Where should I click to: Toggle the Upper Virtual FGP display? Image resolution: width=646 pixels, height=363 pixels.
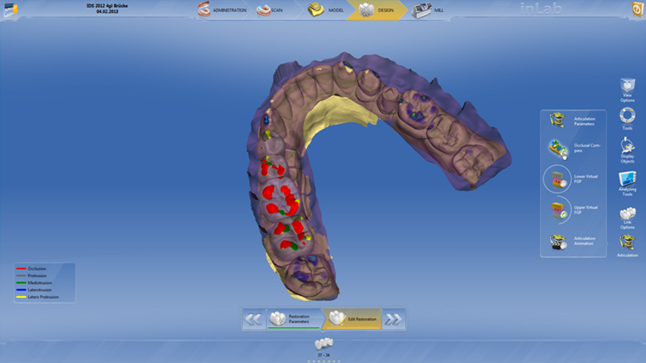pos(573,210)
